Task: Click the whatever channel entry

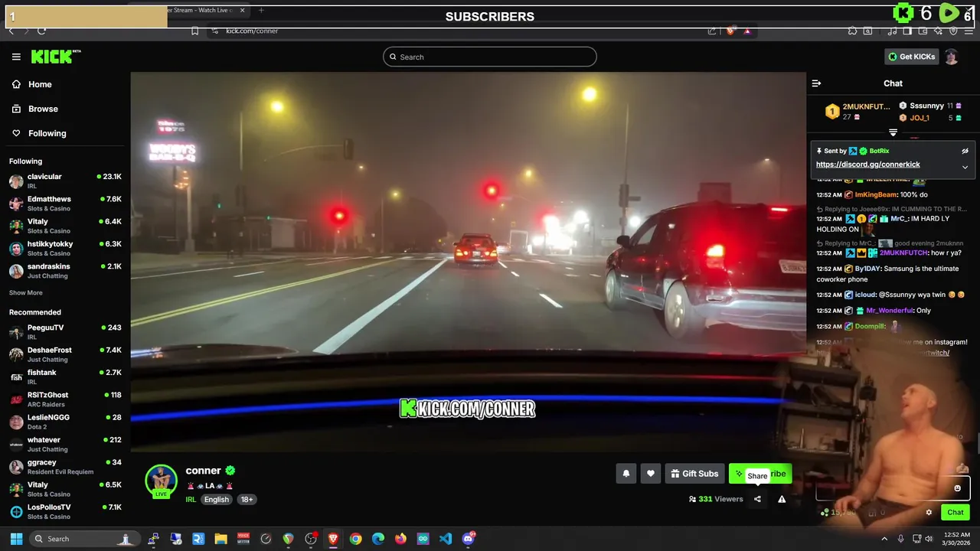Action: point(65,444)
